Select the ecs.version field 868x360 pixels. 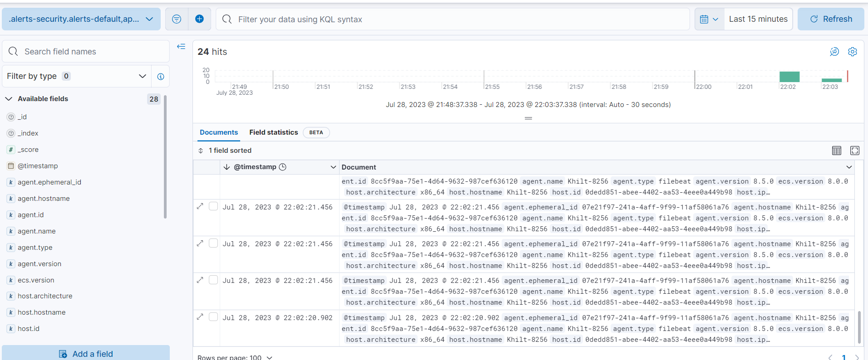coord(36,280)
